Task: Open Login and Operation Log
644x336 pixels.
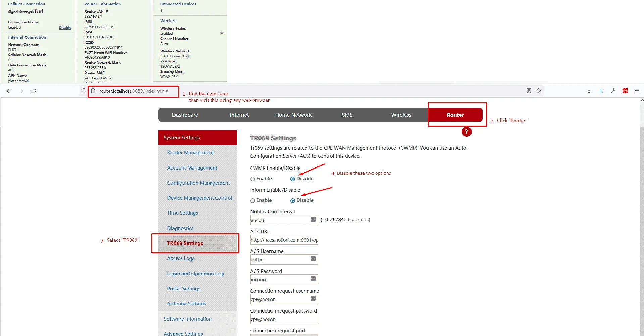Action: coord(195,274)
